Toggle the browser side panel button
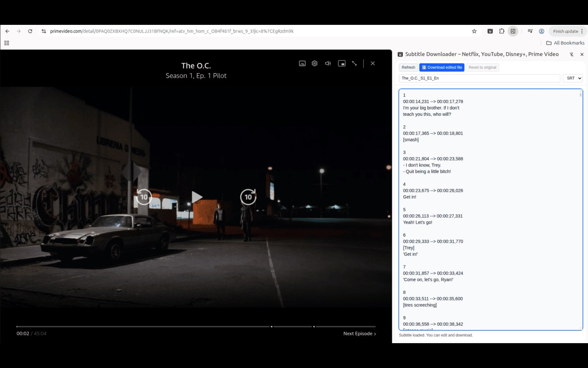The image size is (588, 368). [x=513, y=31]
